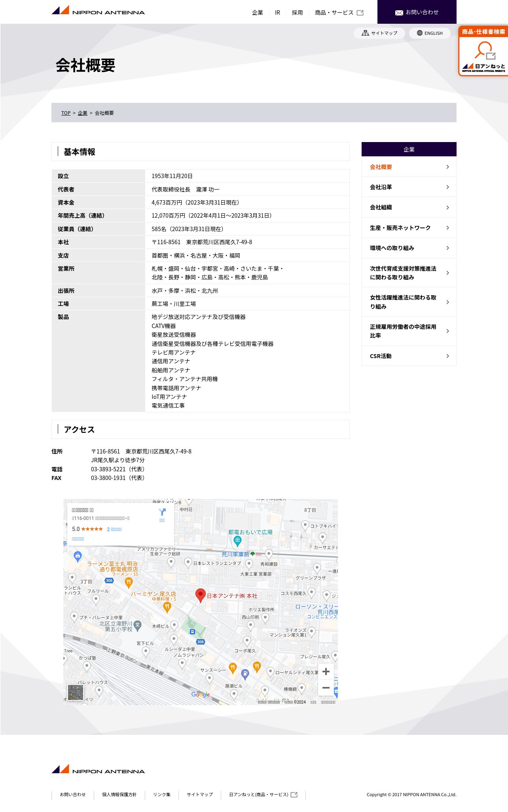Open 会社組織 sidebar item
508x812 pixels.
(409, 207)
